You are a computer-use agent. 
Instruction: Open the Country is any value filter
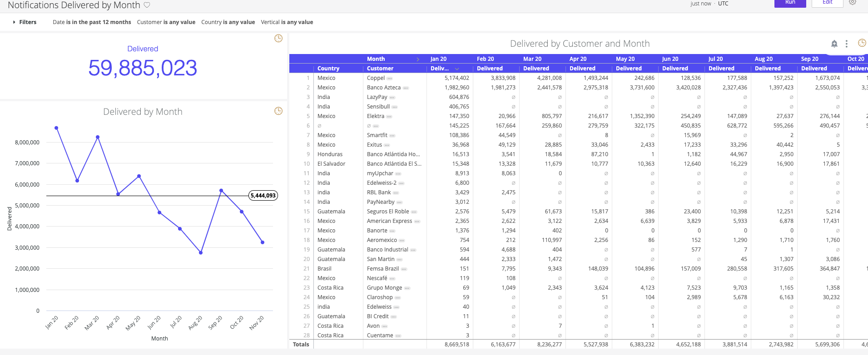tap(228, 22)
